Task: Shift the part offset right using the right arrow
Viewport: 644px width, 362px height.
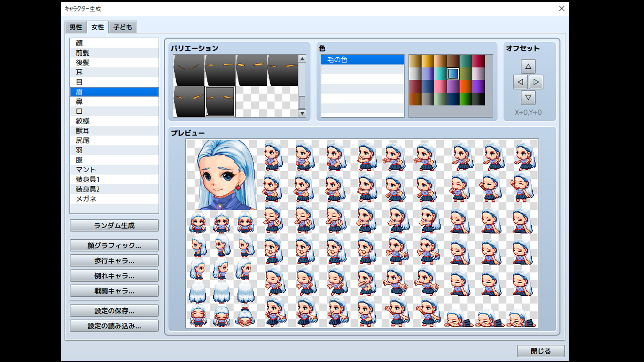Action: (x=536, y=82)
